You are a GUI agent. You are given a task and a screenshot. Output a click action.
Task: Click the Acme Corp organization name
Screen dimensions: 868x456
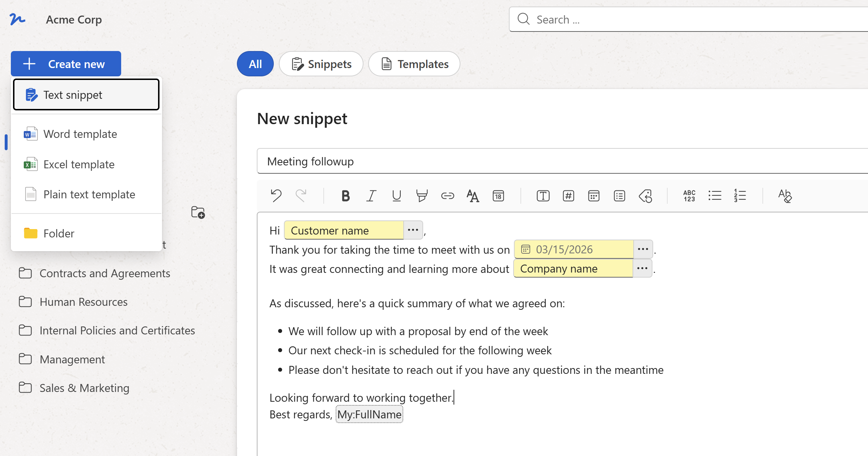click(74, 20)
